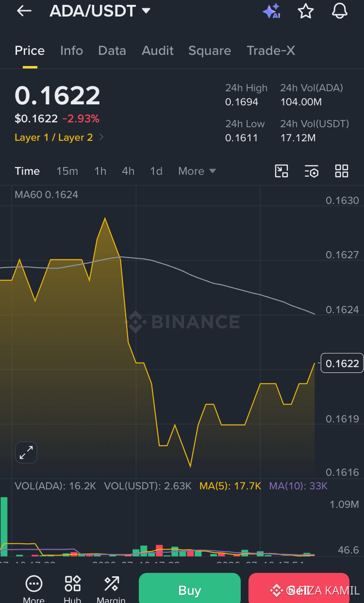Select the 15m chart interval
Viewport: 364px width, 603px height.
[x=67, y=171]
